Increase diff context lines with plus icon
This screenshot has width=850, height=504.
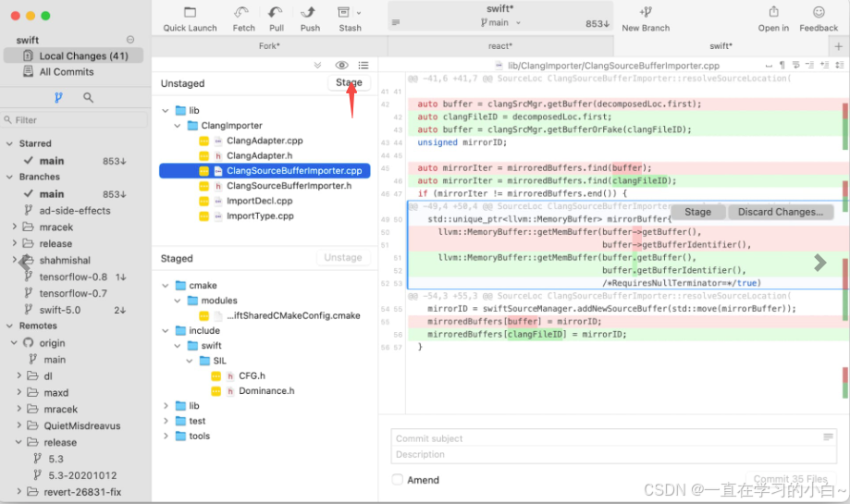(824, 66)
